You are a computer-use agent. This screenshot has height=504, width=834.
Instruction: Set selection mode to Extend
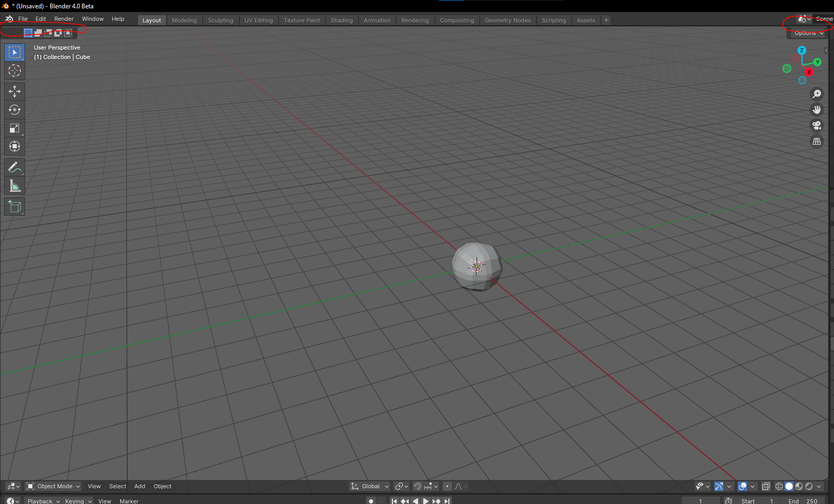[x=38, y=32]
